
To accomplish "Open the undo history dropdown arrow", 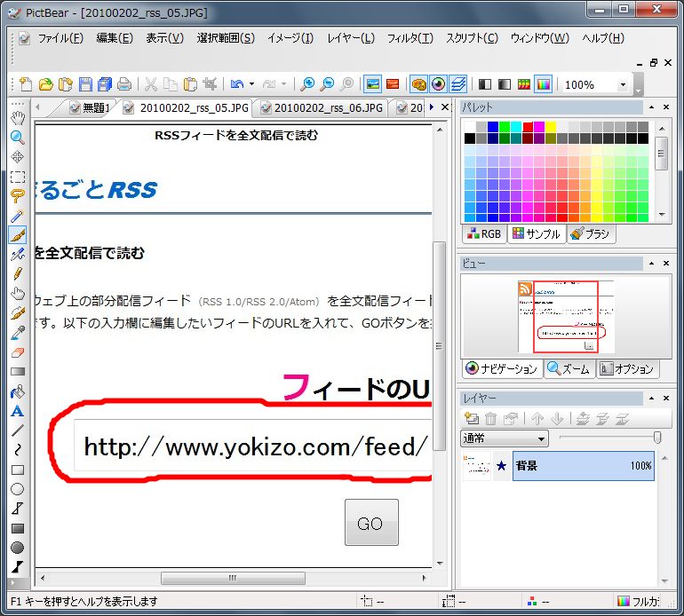I will click(251, 83).
